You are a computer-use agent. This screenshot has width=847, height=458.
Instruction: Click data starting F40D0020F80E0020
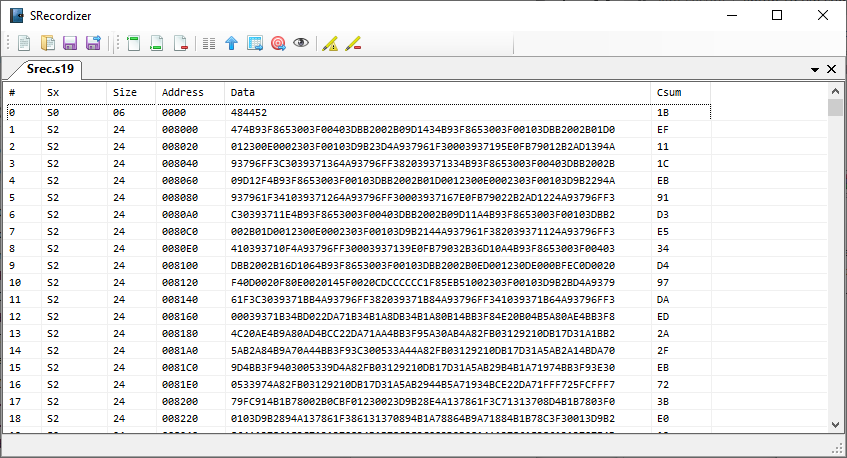pos(423,282)
